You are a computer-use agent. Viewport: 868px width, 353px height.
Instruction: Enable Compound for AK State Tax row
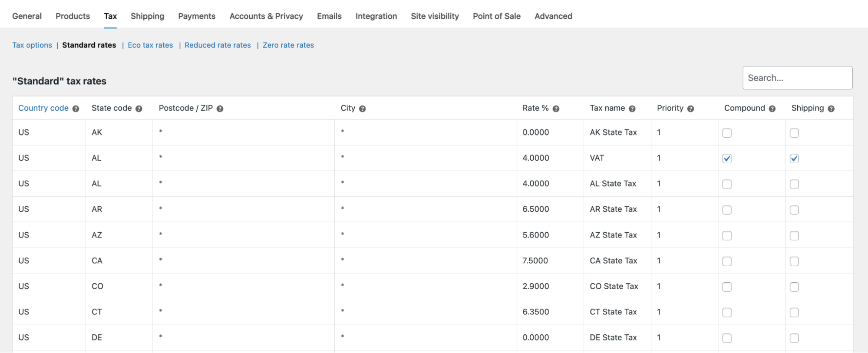coord(727,133)
